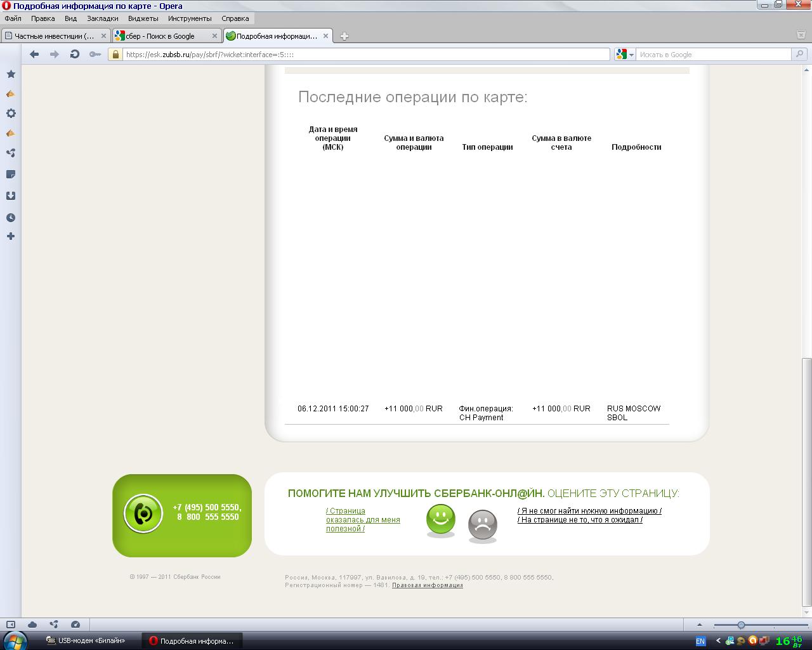The height and width of the screenshot is (650, 812).
Task: Click the 'Дата и время операции (МСК)' header
Action: pos(333,138)
